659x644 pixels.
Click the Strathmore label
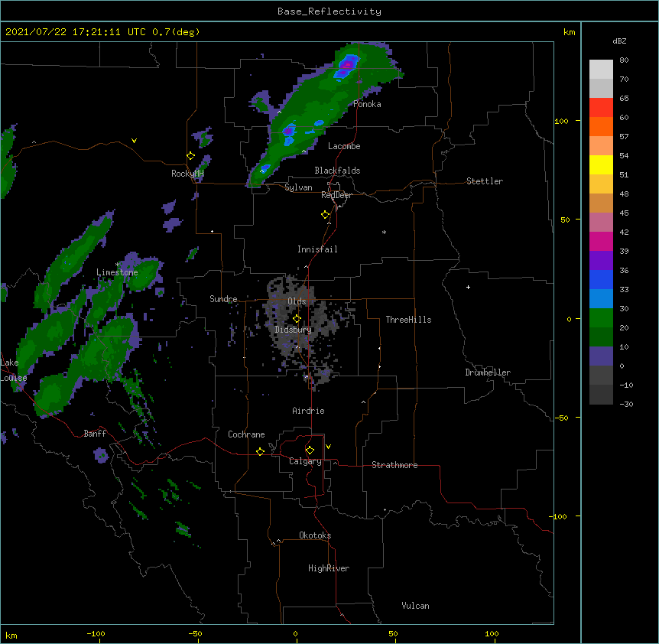click(394, 465)
